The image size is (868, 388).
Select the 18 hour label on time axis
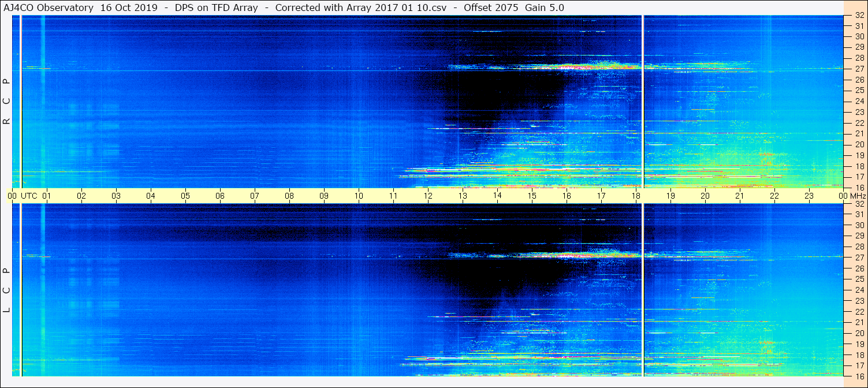[636, 196]
